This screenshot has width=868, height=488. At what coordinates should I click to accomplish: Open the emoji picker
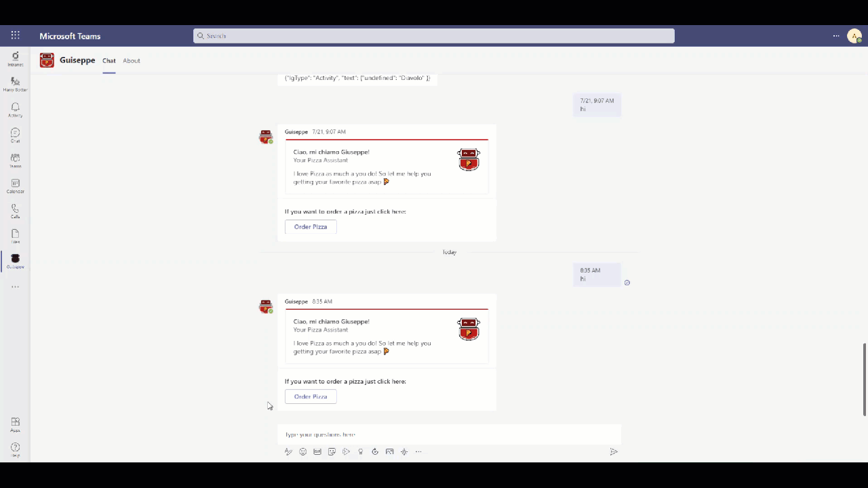click(x=303, y=451)
